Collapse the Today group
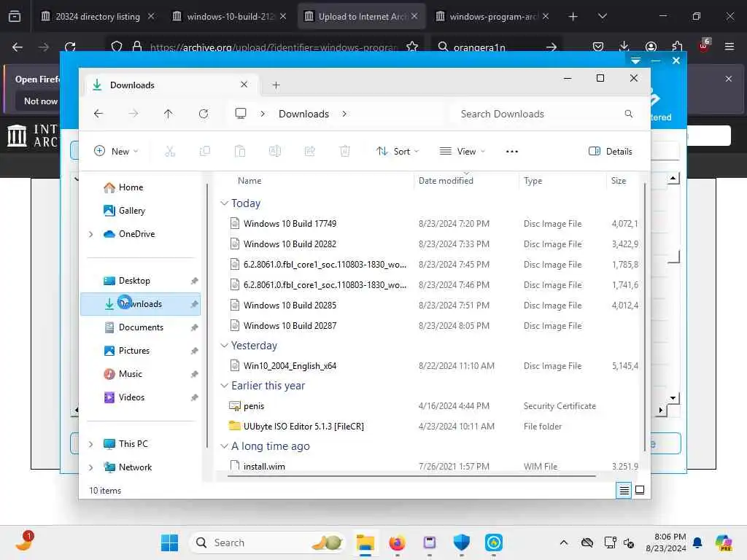The height and width of the screenshot is (560, 747). [x=224, y=203]
